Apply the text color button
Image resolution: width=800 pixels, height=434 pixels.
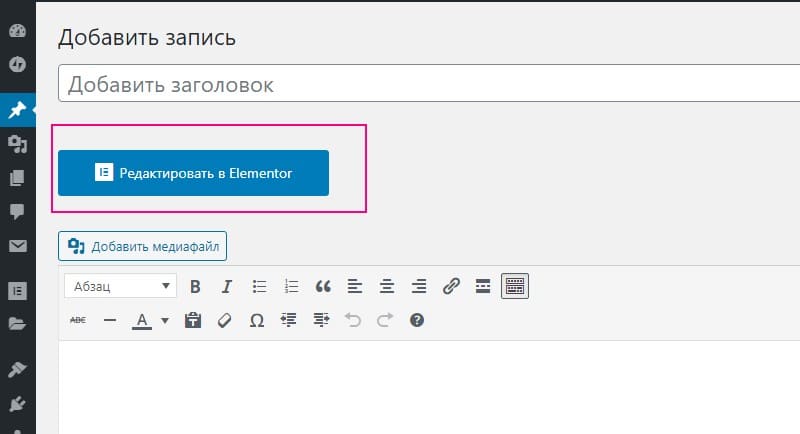tap(142, 321)
